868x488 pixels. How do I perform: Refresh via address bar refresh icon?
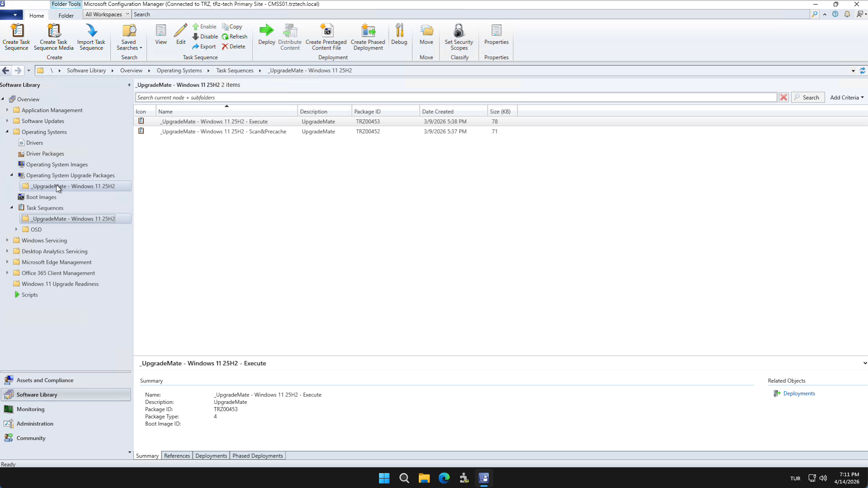point(863,70)
